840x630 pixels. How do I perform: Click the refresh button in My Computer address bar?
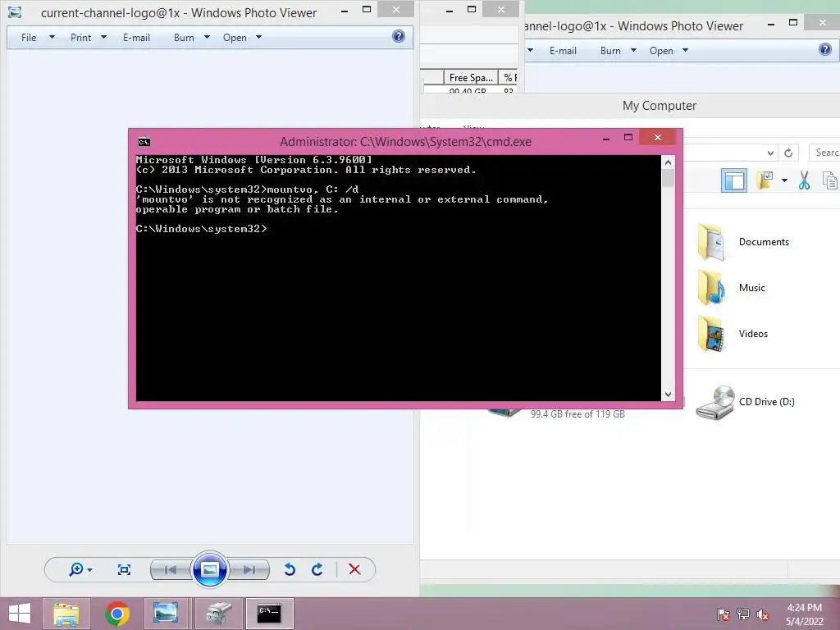coord(788,153)
